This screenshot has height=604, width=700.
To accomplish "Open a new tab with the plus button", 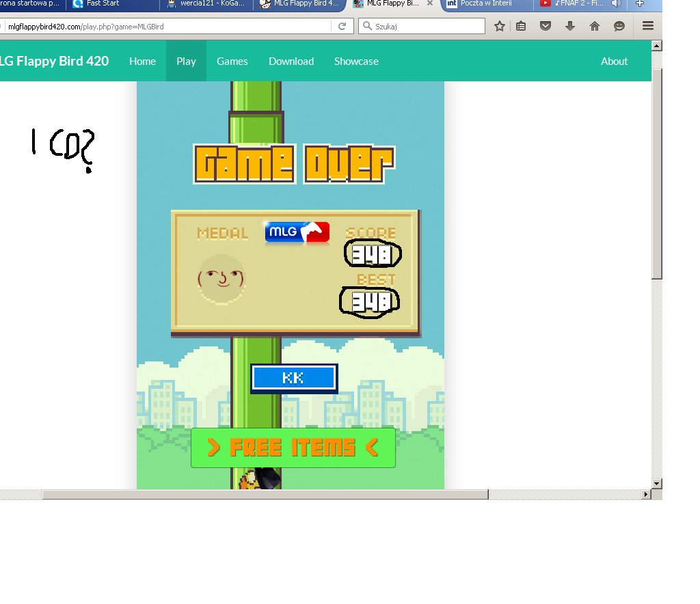I will (x=640, y=4).
